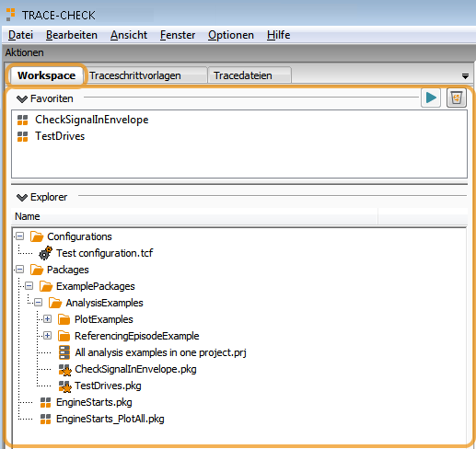The width and height of the screenshot is (476, 449).
Task: Click the ReferencingEpisodeExample folder icon
Action: click(x=64, y=336)
